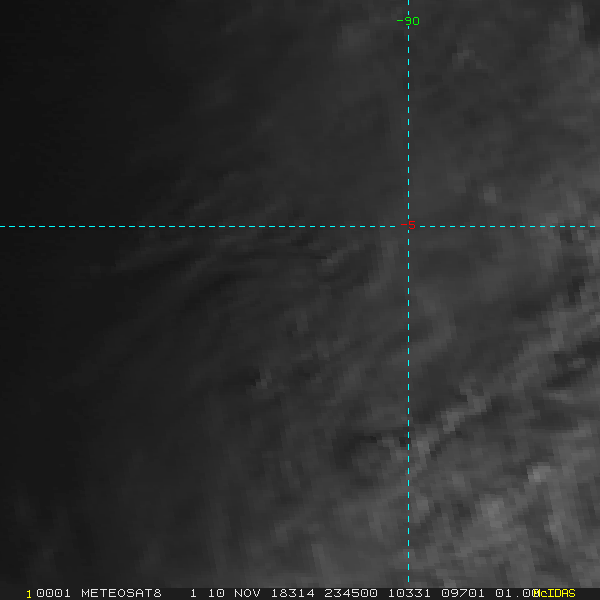
Task: Click the red -5 latitude label
Action: 408,226
